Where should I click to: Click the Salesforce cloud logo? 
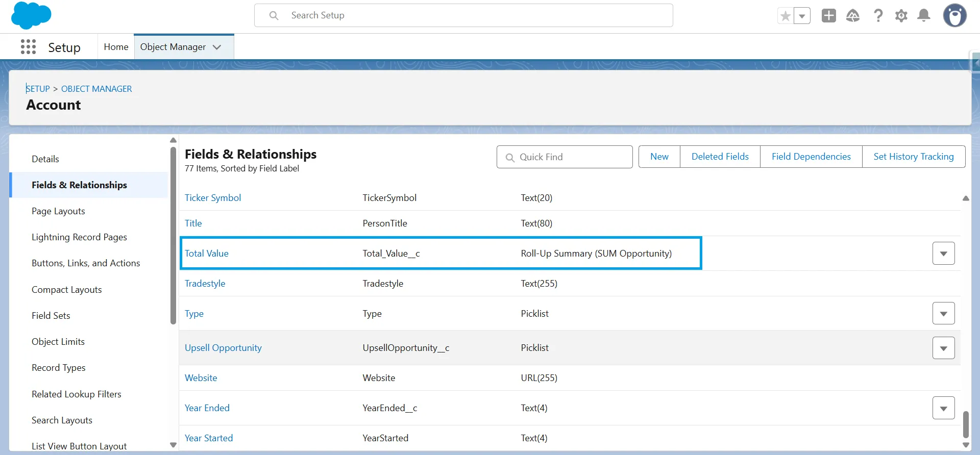coord(31,15)
